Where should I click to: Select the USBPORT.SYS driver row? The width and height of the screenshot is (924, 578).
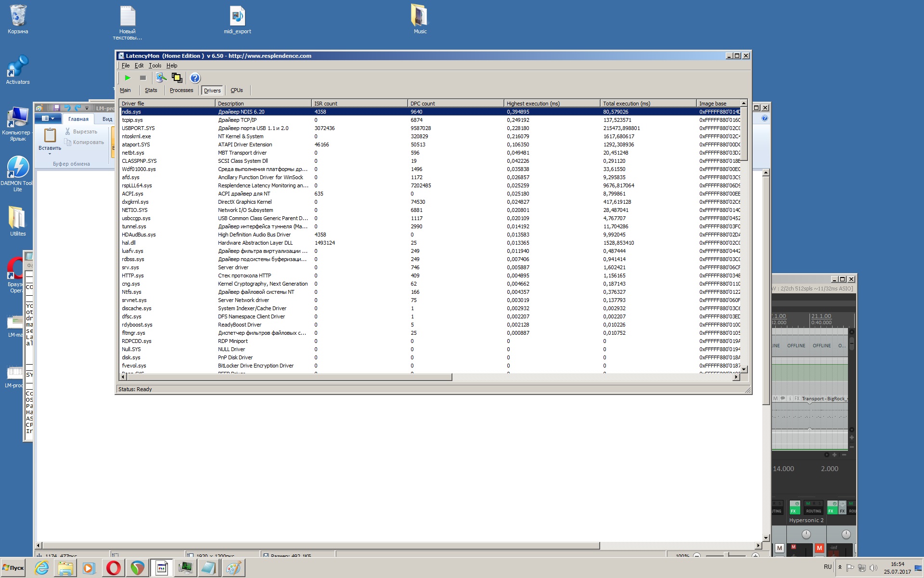click(138, 128)
